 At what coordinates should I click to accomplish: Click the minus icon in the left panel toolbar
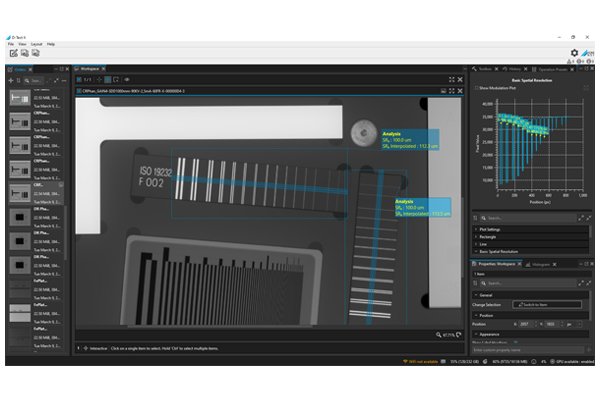point(64,80)
